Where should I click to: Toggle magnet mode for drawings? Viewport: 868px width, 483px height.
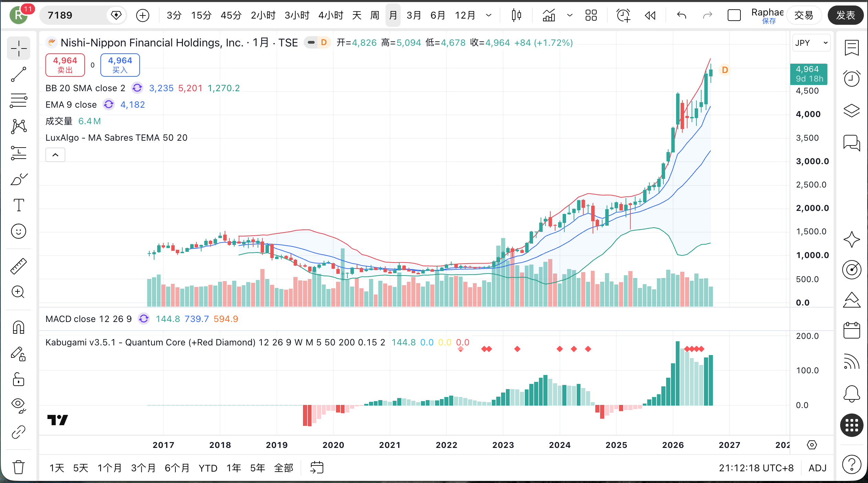click(x=19, y=327)
